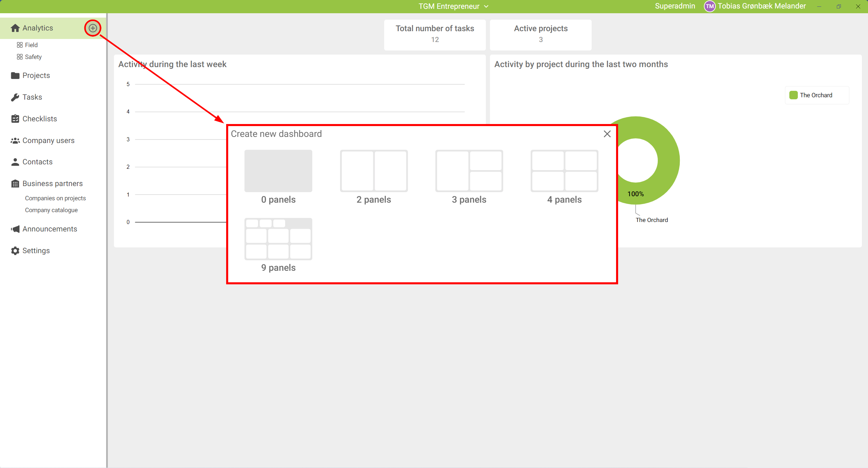Open the Field dashboard
The height and width of the screenshot is (468, 868).
[31, 45]
